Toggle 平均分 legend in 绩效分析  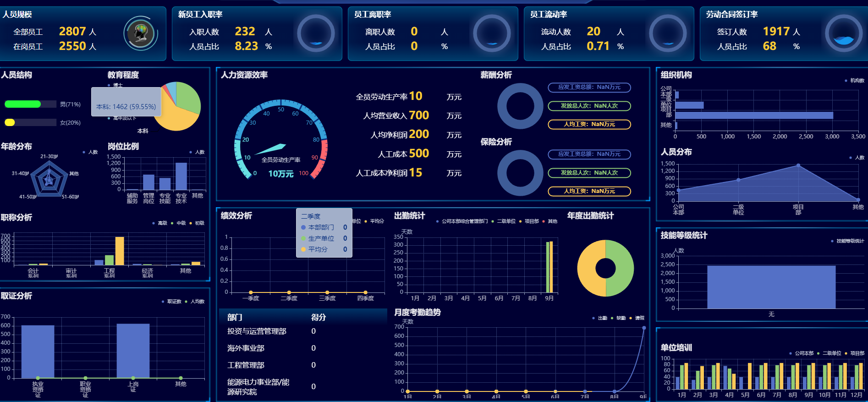[374, 221]
